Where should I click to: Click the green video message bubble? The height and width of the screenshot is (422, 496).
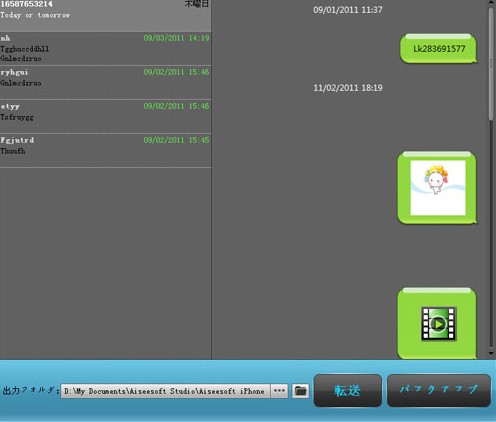(437, 323)
